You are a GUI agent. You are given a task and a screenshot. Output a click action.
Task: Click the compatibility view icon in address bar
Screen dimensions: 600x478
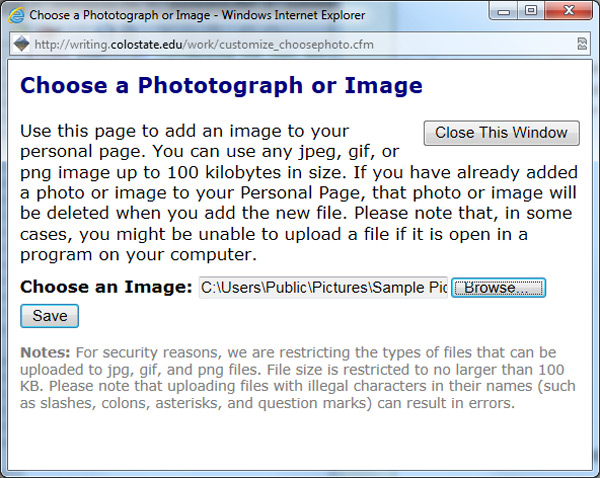582,44
